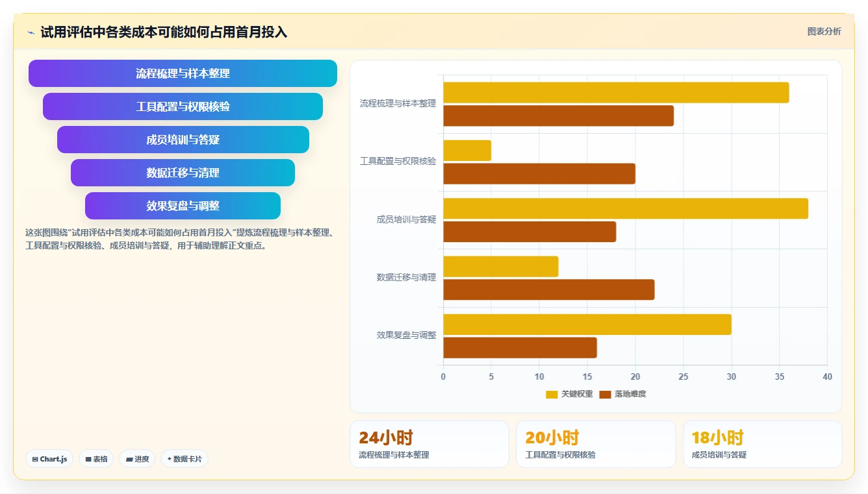Click the icon inside the 进度 chip
The width and height of the screenshot is (868, 494).
(x=129, y=459)
